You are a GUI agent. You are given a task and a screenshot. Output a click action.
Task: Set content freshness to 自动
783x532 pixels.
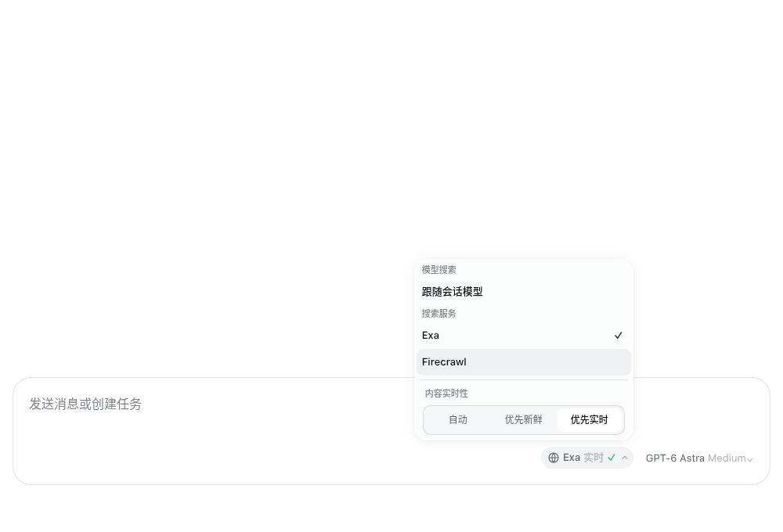(x=458, y=419)
